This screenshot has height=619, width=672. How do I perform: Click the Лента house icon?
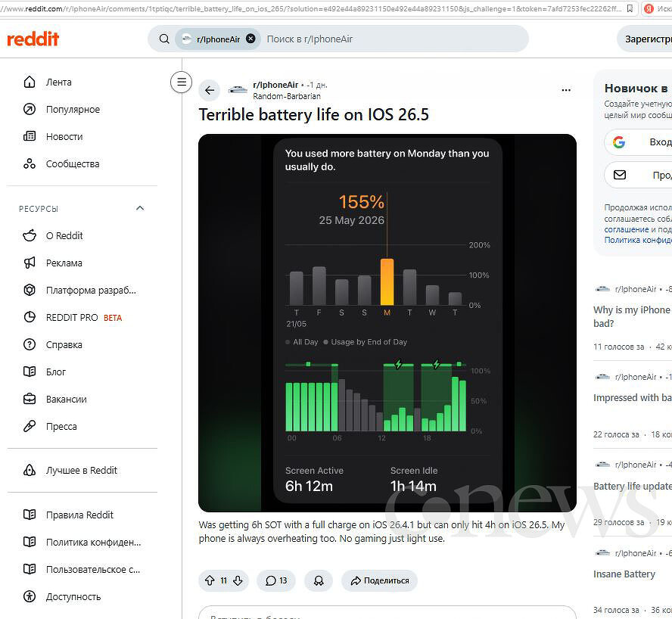[x=30, y=82]
